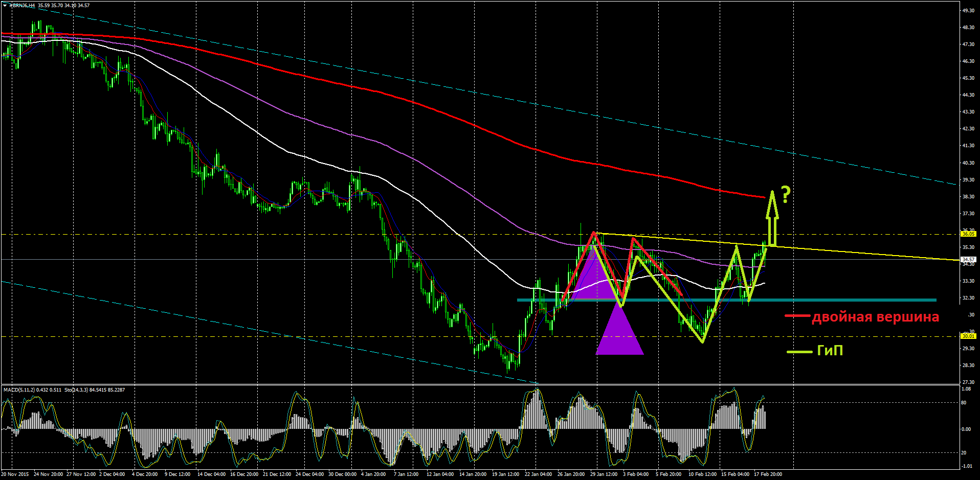Click the '3 Feb 04:00' time axis label
The height and width of the screenshot is (480, 980).
pyautogui.click(x=636, y=474)
